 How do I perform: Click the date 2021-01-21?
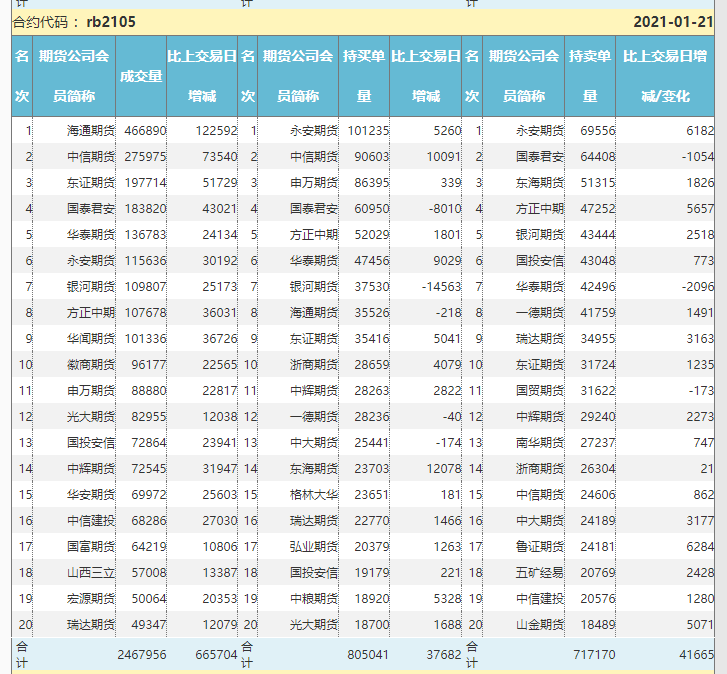[x=673, y=22]
